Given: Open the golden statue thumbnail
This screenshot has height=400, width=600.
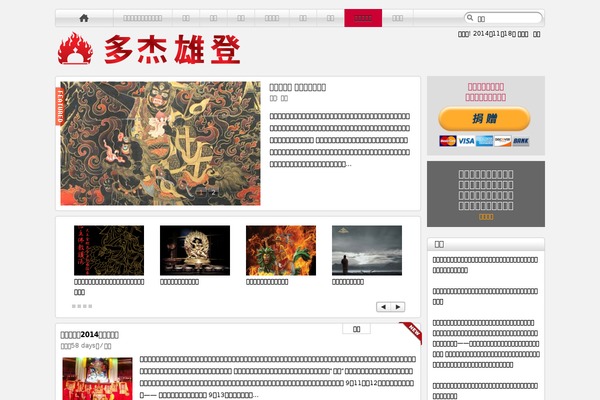Looking at the screenshot, I should point(195,250).
